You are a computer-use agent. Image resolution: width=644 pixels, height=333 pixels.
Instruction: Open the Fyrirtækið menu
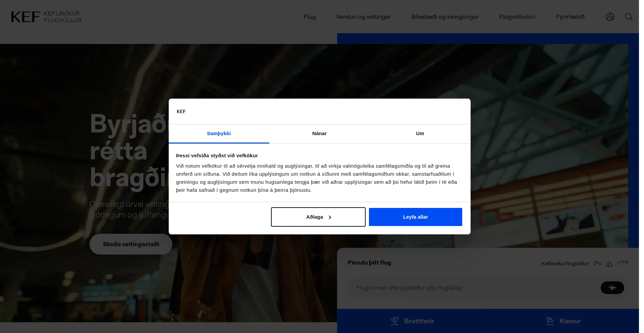click(x=570, y=17)
